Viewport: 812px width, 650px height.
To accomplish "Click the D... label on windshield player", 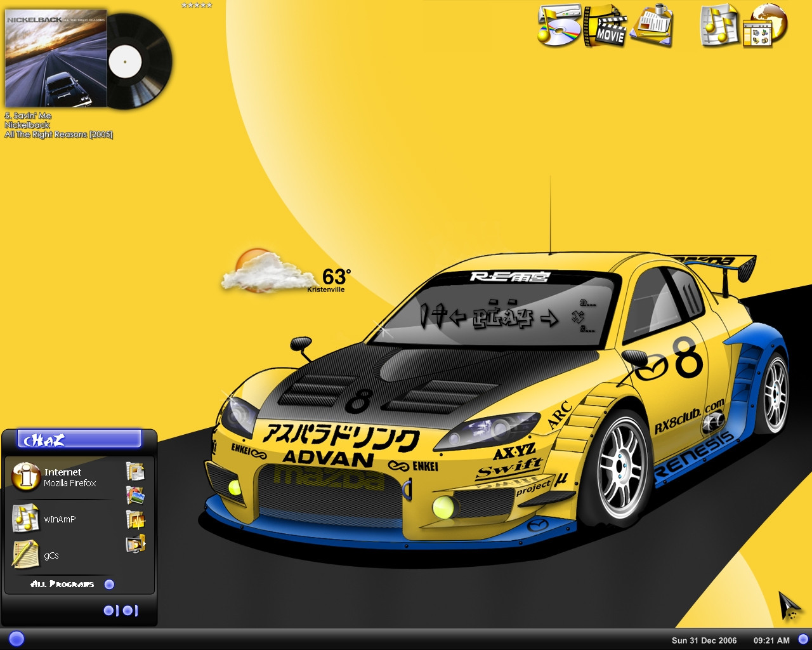I will (588, 303).
